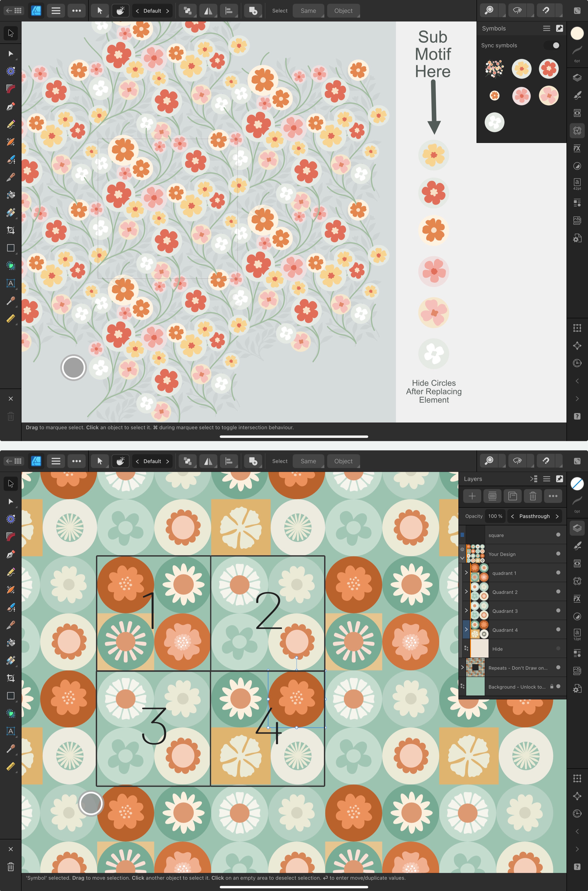Image resolution: width=588 pixels, height=891 pixels.
Task: Click the Object button in lower toolbar
Action: click(x=343, y=461)
